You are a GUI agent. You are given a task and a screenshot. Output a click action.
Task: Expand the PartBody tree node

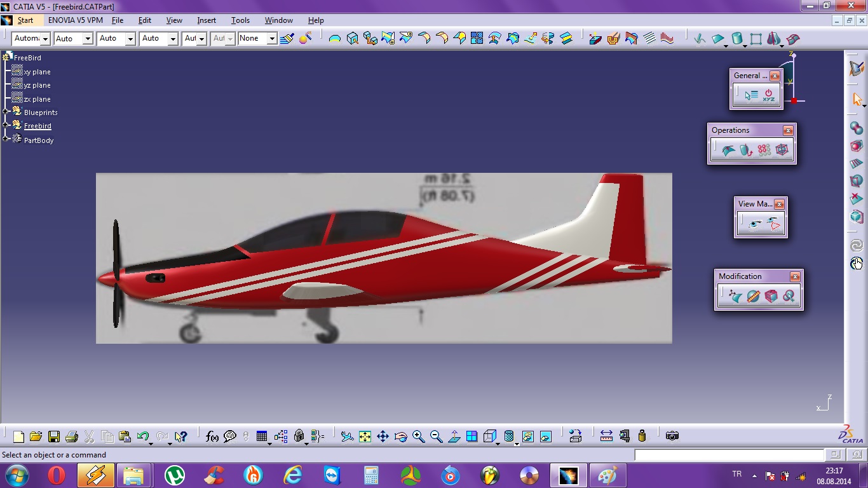(6, 140)
